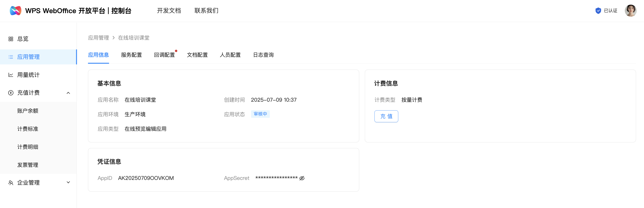Image resolution: width=644 pixels, height=208 pixels.
Task: Expand the 企业管理 submenu arrow
Action: [68, 182]
